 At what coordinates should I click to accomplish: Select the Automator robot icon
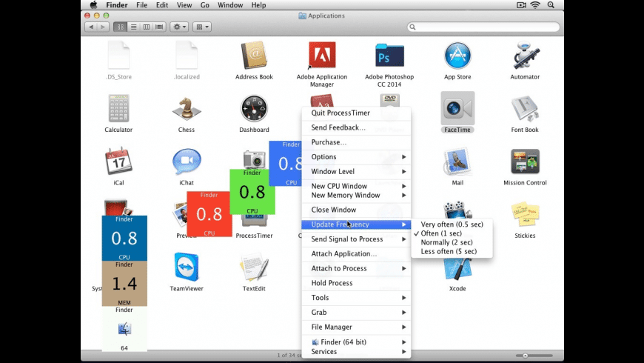[x=525, y=55]
